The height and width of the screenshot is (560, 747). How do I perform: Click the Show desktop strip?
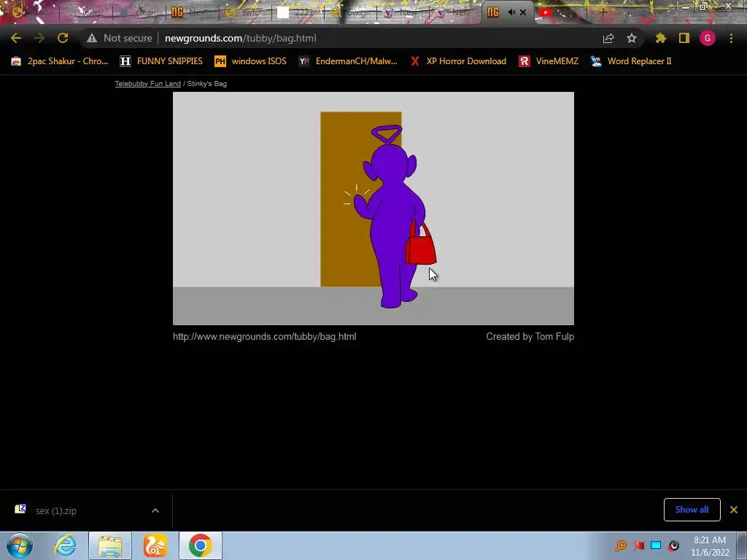click(x=743, y=545)
